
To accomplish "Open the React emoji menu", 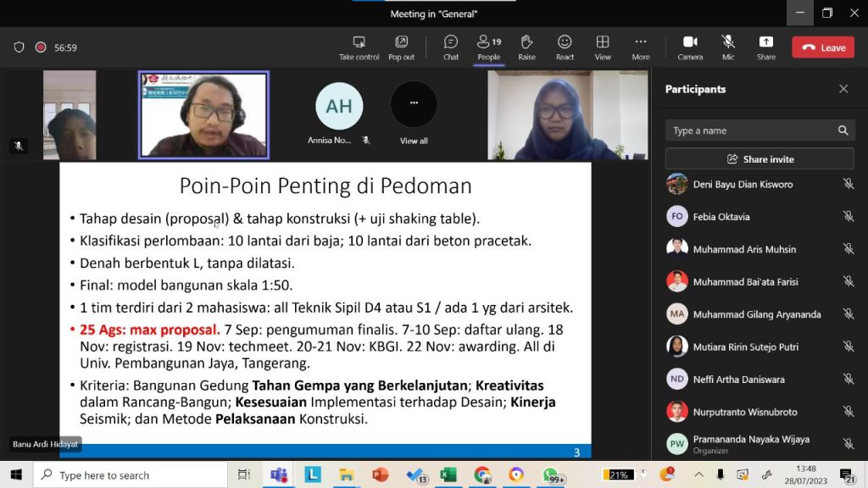I will (x=565, y=47).
